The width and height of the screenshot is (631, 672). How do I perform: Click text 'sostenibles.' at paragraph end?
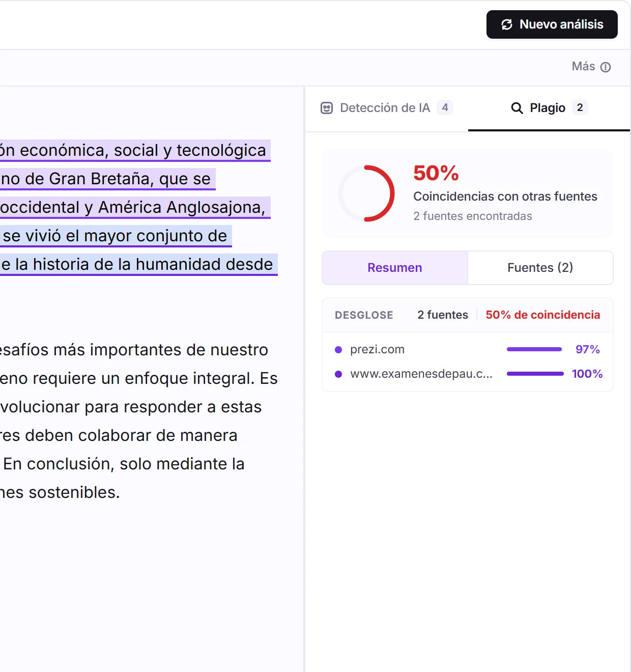pos(74,493)
